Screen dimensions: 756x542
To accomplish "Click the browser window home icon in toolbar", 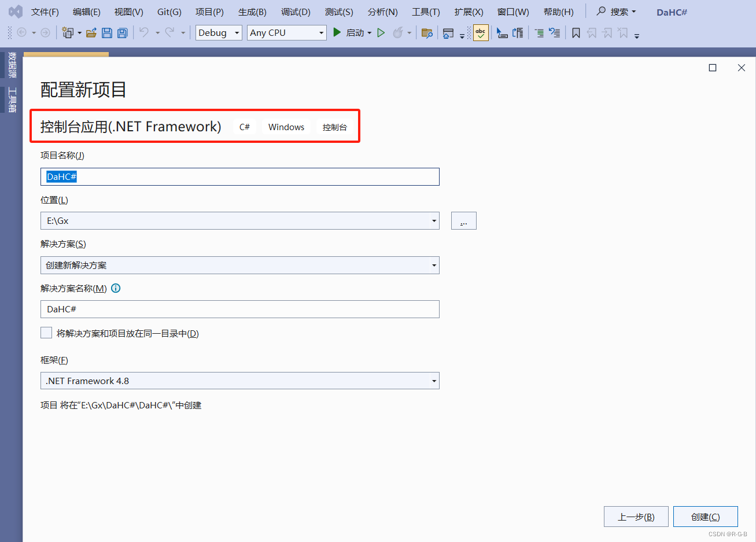I will tap(448, 33).
